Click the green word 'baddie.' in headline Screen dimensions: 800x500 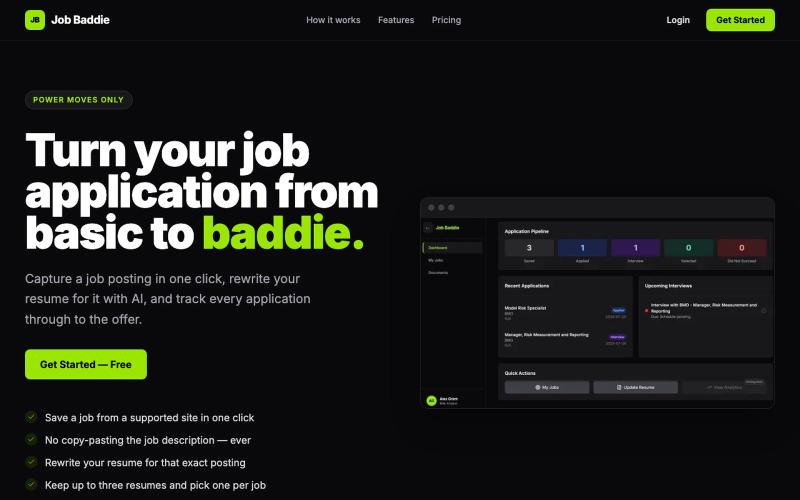(x=283, y=232)
